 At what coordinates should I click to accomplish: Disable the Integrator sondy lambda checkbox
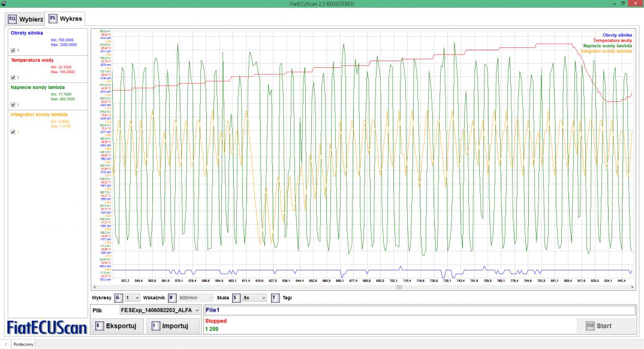[x=13, y=132]
